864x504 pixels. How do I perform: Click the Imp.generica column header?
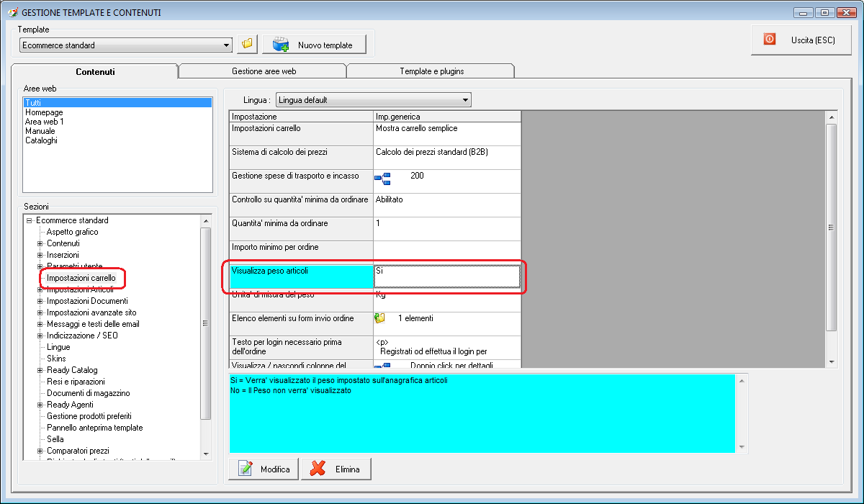[x=447, y=116]
